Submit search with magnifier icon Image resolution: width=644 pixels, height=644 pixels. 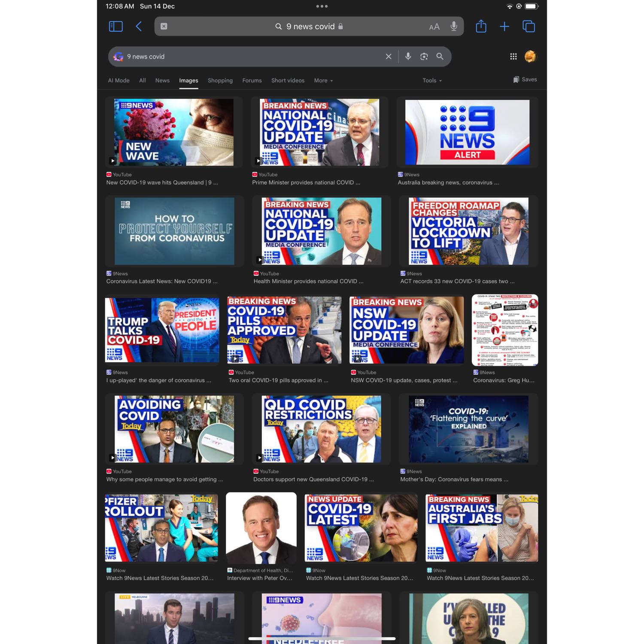pyautogui.click(x=440, y=56)
